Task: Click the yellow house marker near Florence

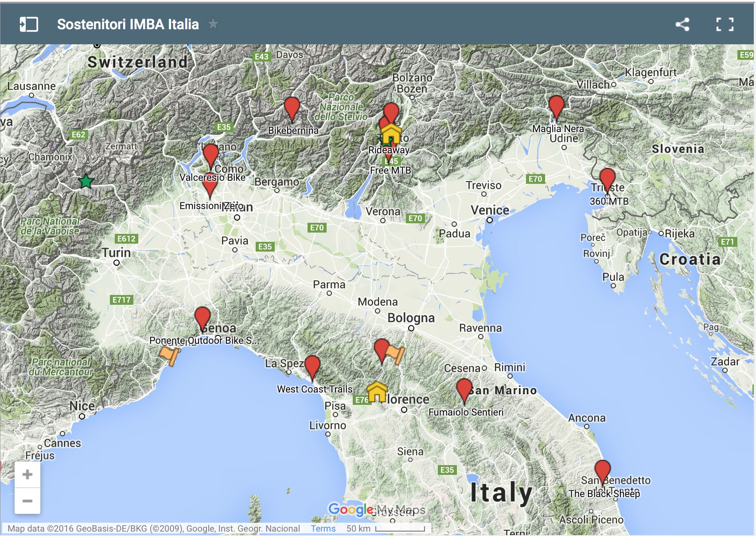Action: point(377,392)
